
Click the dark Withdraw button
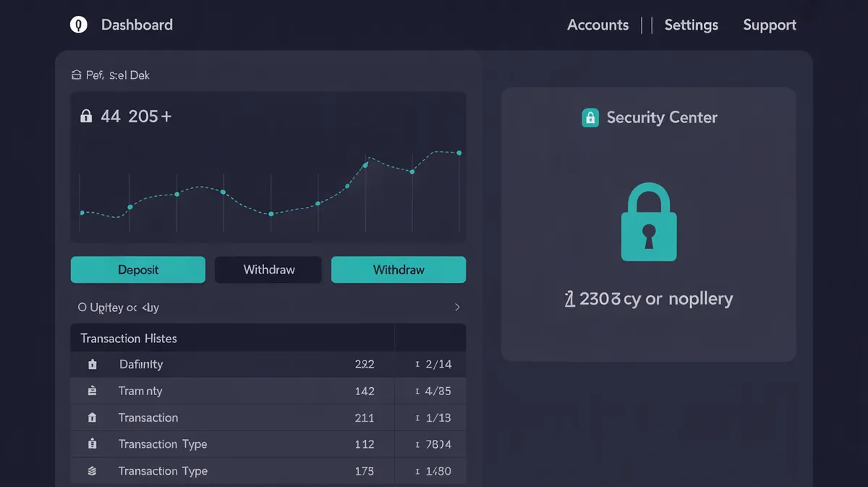[x=268, y=269]
